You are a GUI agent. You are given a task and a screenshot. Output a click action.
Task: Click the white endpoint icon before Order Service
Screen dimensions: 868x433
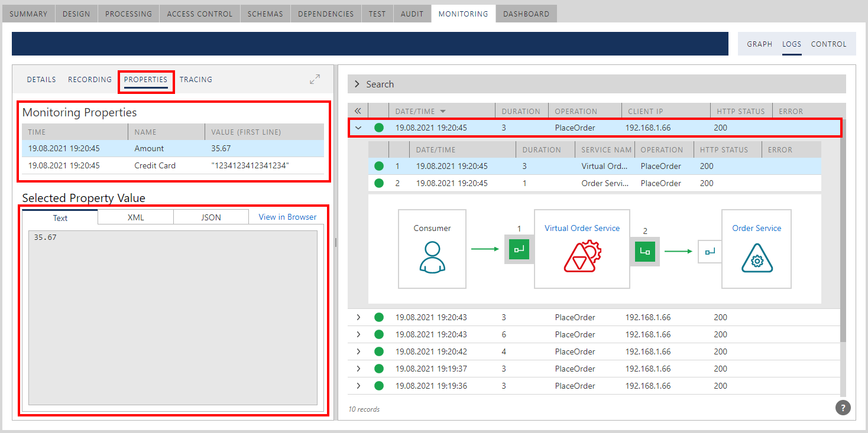(x=710, y=251)
